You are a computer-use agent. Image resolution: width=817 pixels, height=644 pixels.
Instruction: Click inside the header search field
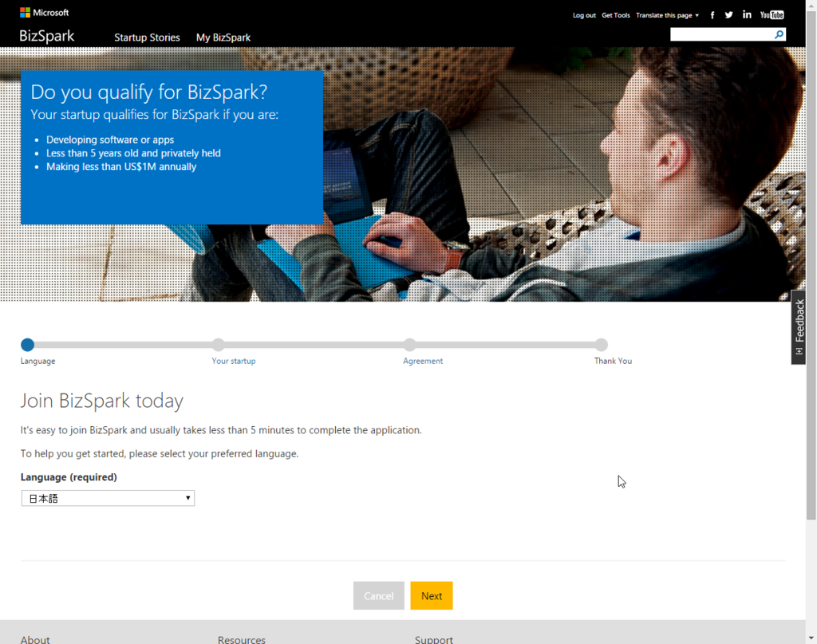721,34
